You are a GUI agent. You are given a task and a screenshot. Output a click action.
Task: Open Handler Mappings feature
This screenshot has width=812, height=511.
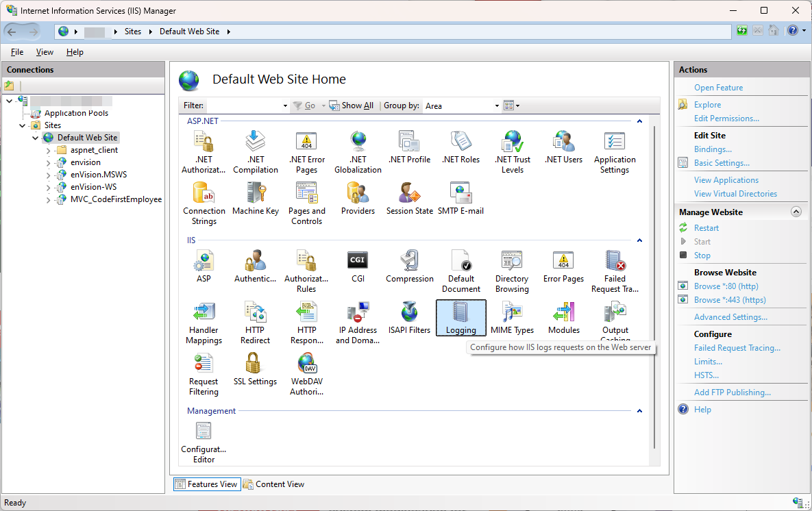(204, 323)
